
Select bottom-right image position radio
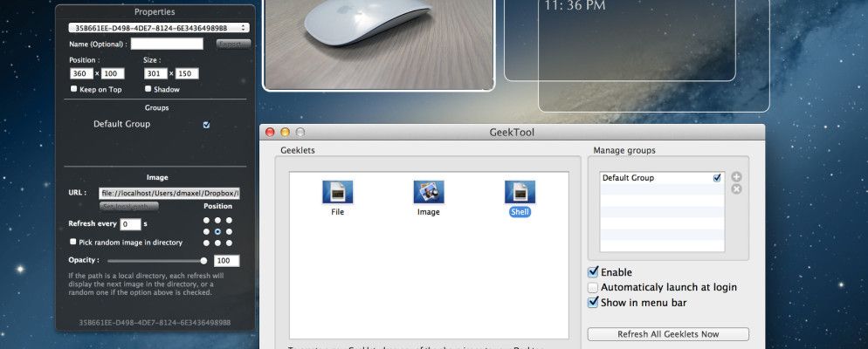(229, 243)
